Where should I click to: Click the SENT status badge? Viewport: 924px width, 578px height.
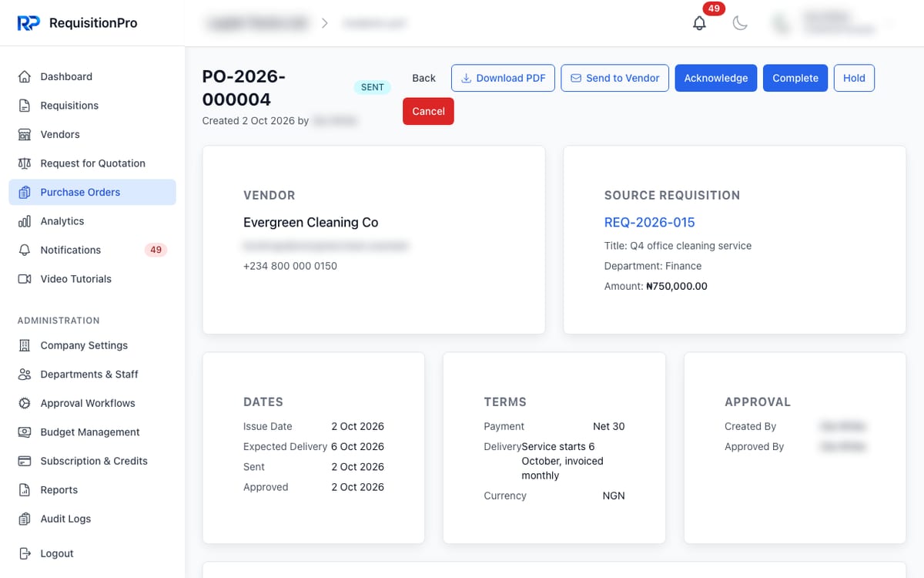(x=373, y=87)
